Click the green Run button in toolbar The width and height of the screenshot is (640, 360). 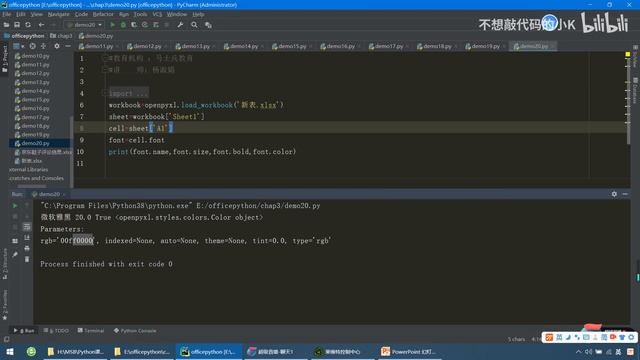113,25
